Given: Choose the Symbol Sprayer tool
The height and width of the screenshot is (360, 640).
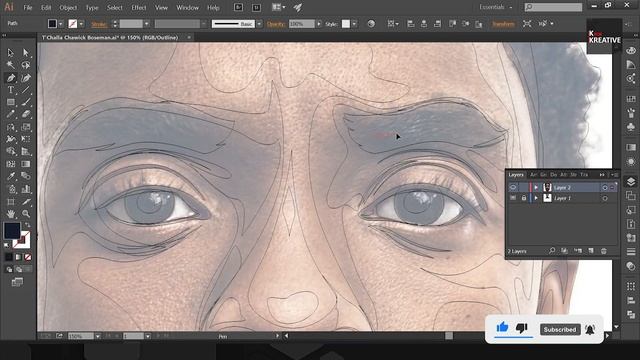Looking at the screenshot, I should tap(11, 189).
